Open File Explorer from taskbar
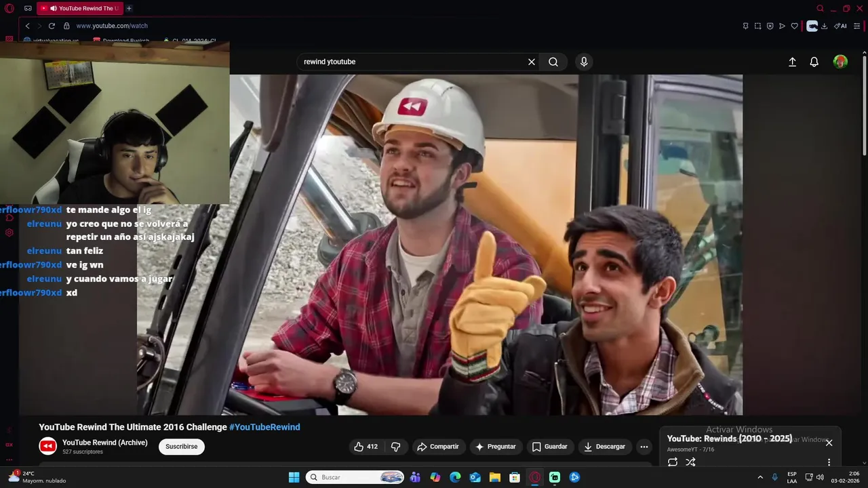This screenshot has width=868, height=488. pyautogui.click(x=495, y=477)
